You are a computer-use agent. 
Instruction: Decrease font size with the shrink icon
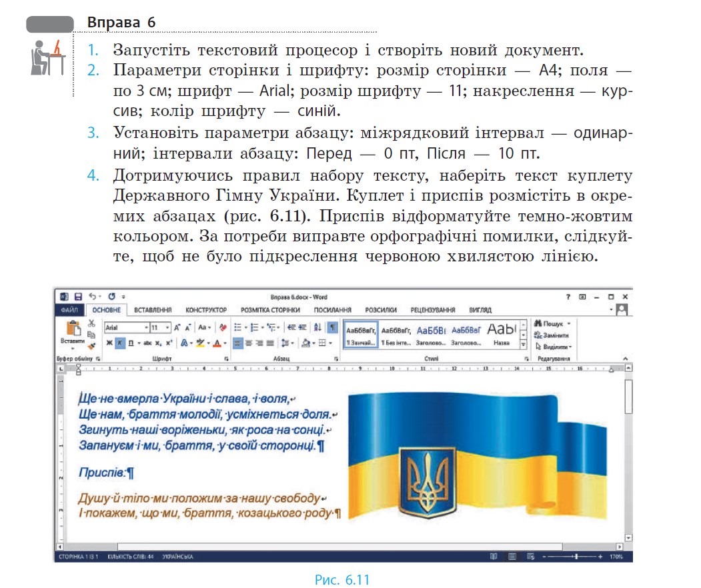click(188, 327)
